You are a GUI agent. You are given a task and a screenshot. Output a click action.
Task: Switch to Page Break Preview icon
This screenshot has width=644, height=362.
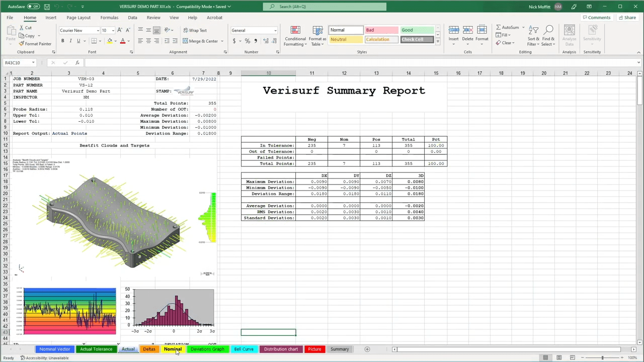click(x=572, y=357)
